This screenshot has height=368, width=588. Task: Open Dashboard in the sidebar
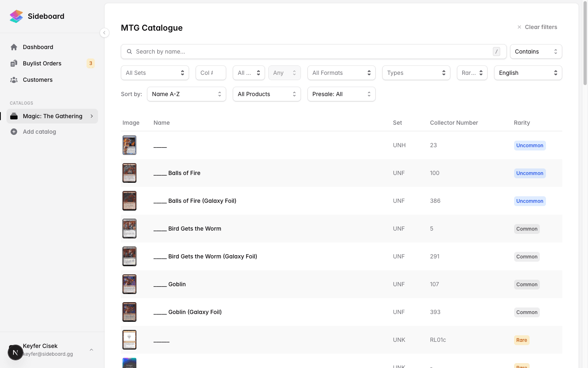(52, 47)
